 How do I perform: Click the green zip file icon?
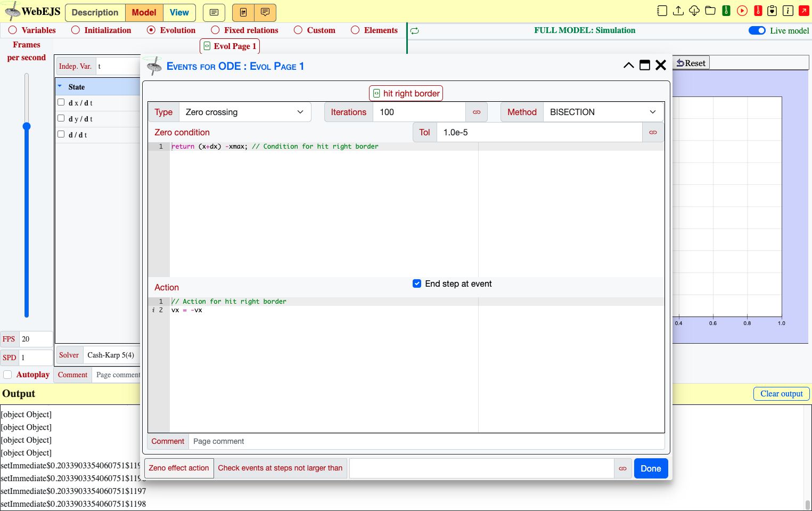(726, 11)
